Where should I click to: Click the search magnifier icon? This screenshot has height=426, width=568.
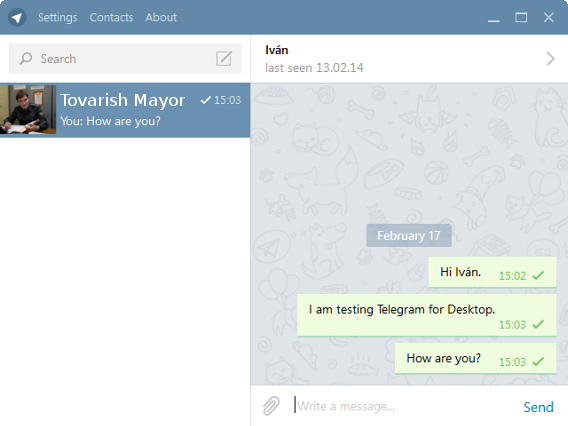point(26,58)
